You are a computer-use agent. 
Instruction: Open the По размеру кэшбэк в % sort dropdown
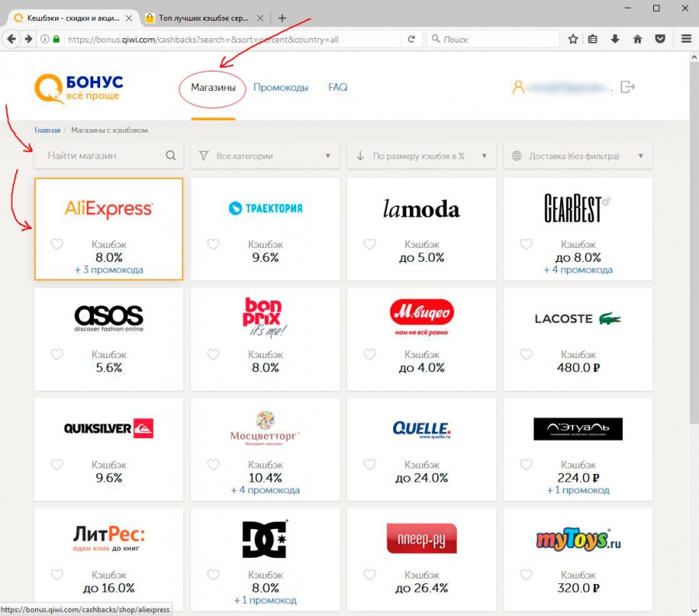422,156
